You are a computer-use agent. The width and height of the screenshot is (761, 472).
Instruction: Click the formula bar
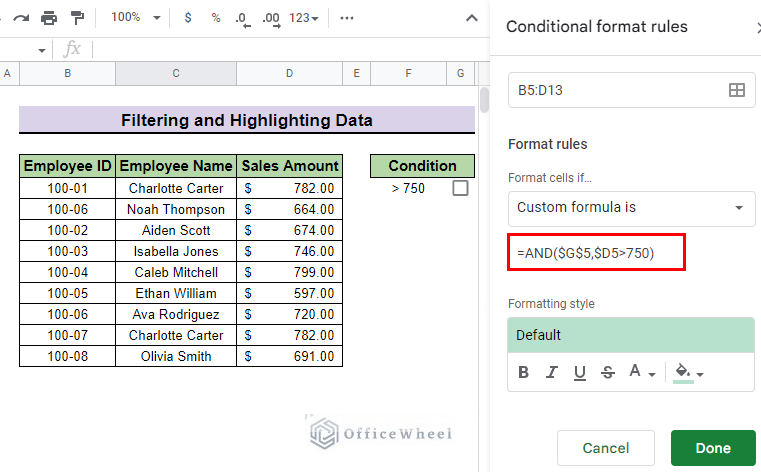tap(289, 49)
